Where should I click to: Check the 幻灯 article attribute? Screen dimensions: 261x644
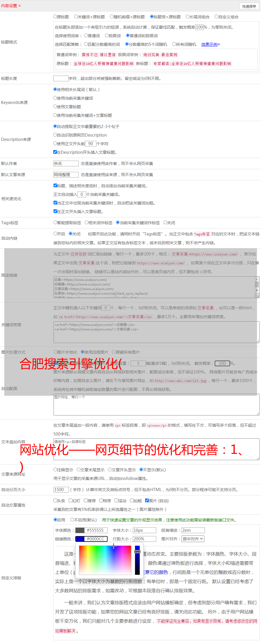tap(70, 501)
